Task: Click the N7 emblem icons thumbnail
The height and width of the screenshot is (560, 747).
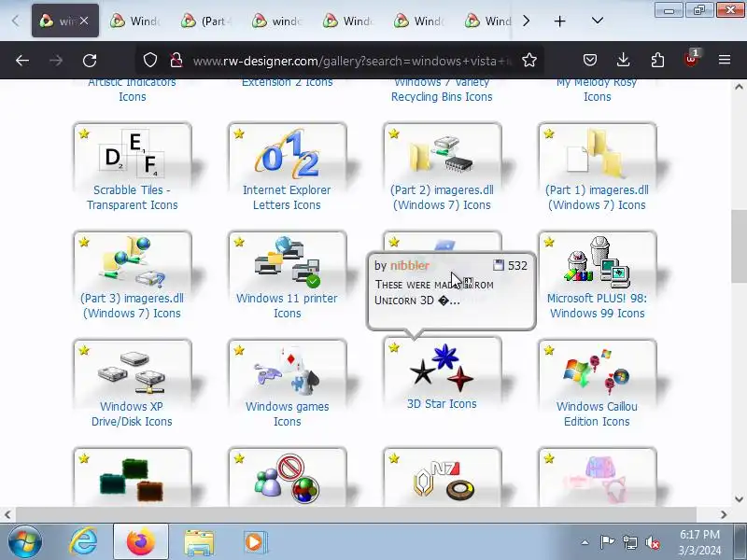Action: [443, 480]
